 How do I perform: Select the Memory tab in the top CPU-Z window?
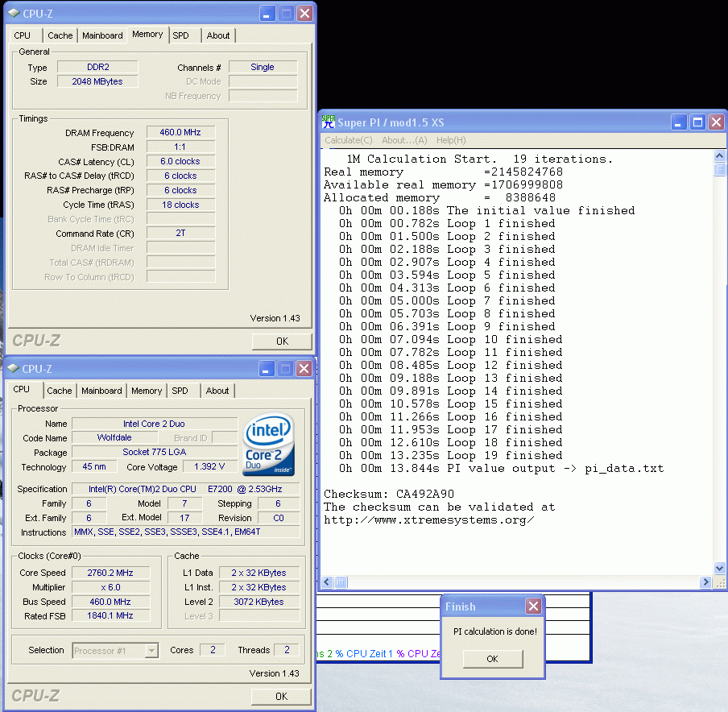point(147,35)
